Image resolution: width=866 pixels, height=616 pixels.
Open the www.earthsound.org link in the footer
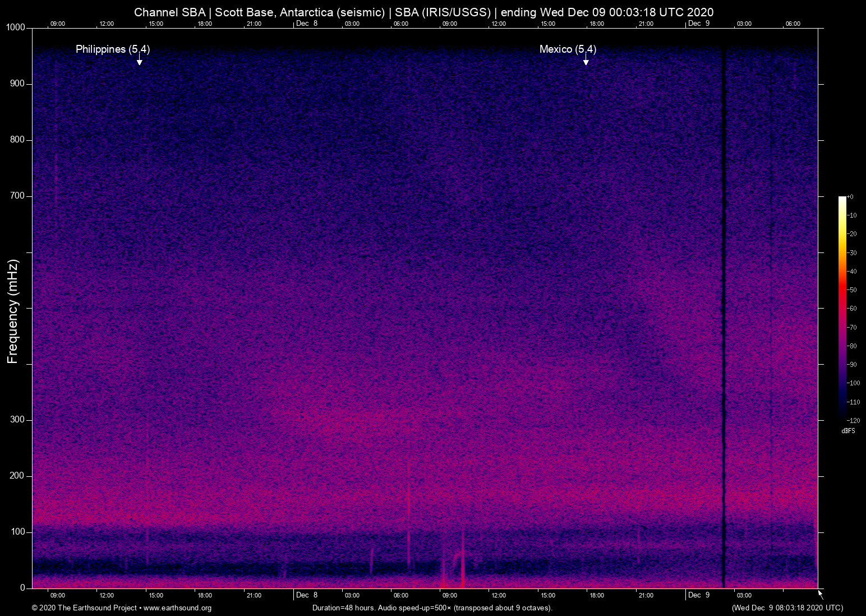(177, 608)
